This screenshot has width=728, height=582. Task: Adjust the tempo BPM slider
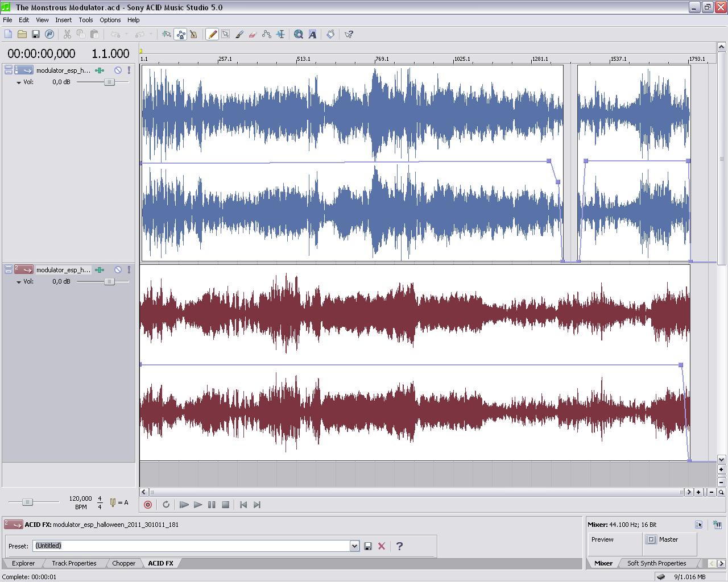(27, 502)
